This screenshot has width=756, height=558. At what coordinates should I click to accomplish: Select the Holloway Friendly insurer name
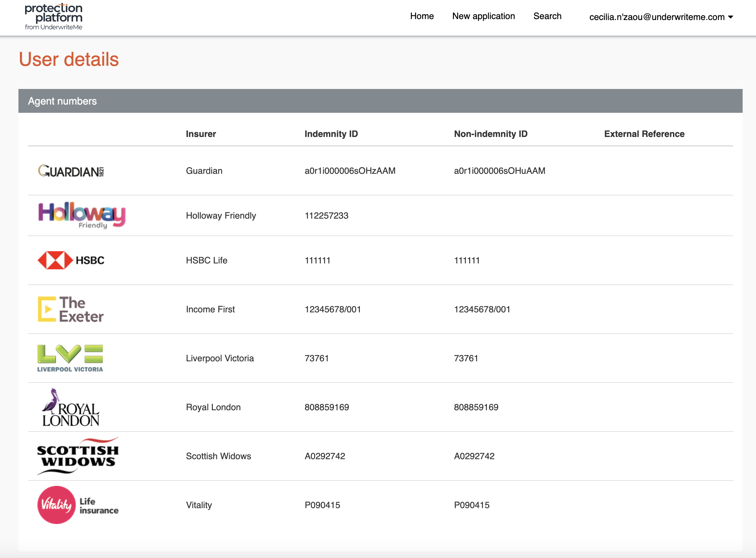[221, 215]
